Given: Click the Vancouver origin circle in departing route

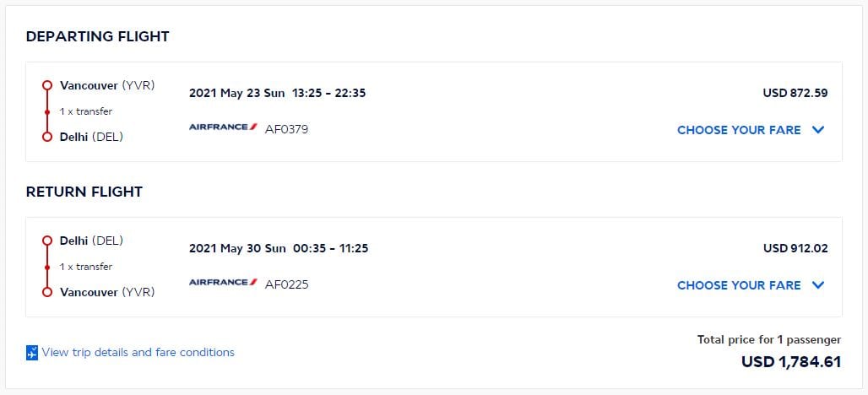Looking at the screenshot, I should (47, 85).
